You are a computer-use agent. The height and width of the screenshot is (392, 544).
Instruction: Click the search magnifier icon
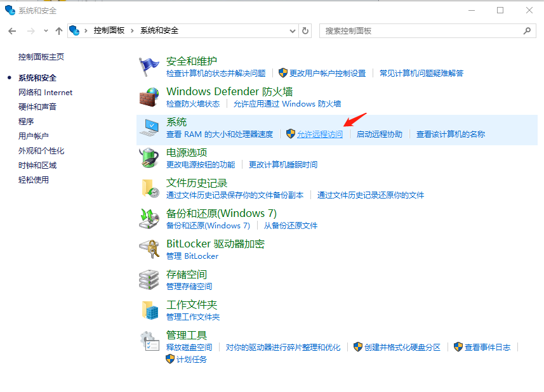tap(527, 30)
